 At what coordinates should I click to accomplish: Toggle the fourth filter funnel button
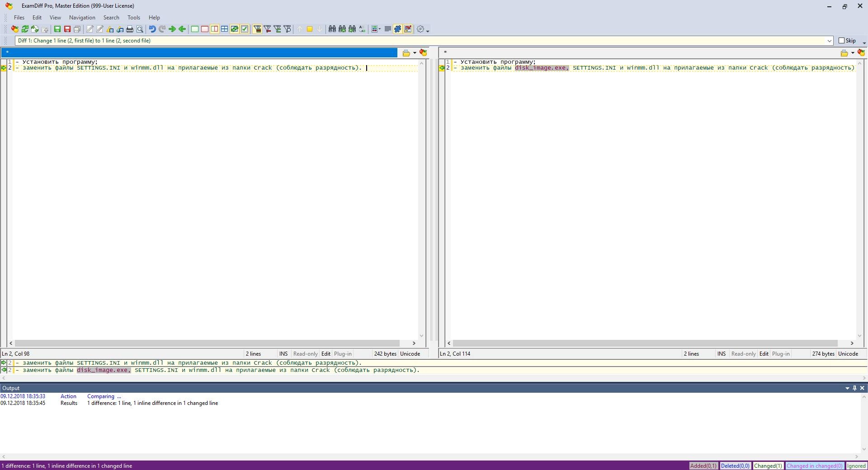[287, 29]
